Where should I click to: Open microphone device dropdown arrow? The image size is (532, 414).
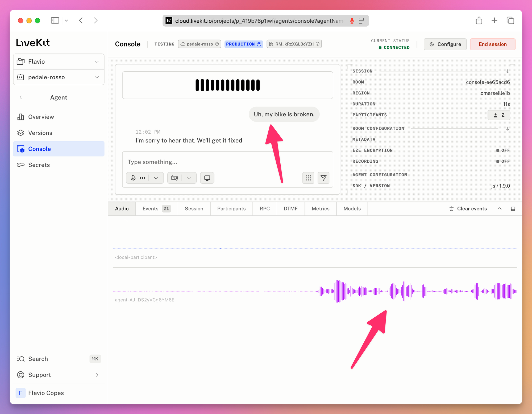(x=156, y=178)
